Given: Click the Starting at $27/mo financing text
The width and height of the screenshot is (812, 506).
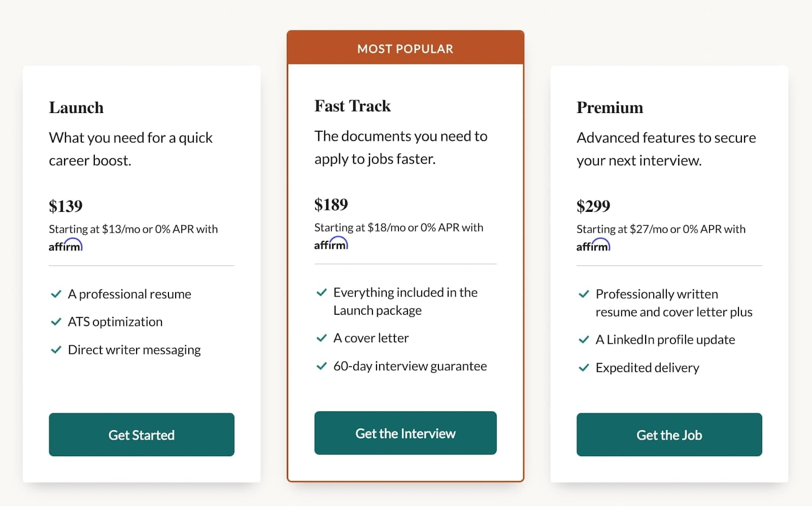Looking at the screenshot, I should (x=661, y=229).
